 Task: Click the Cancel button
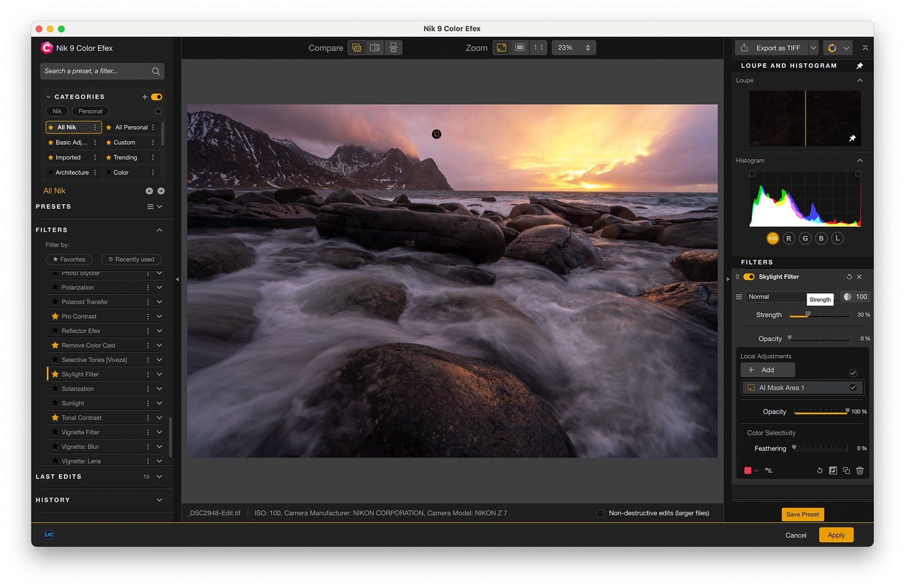[x=796, y=535]
